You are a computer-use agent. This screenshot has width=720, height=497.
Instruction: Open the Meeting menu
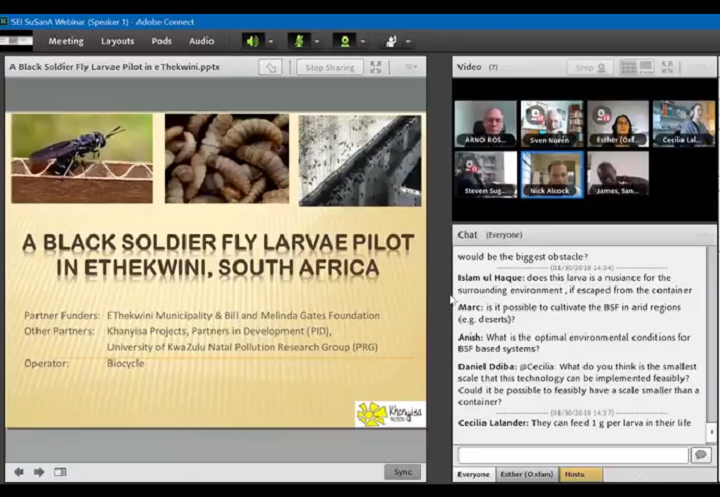(x=66, y=41)
